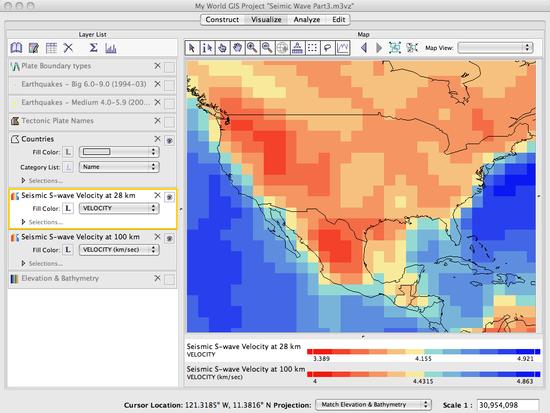Open the Map View dropdown

click(495, 48)
